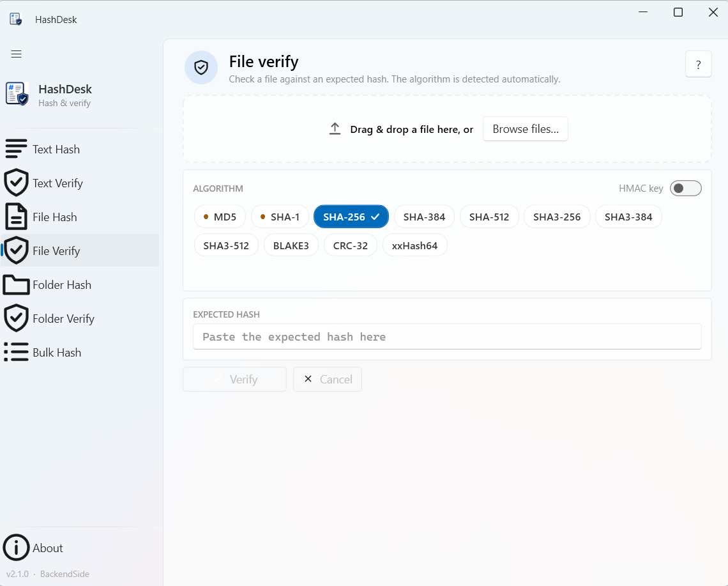
Task: Select the SHA3-256 algorithm chip
Action: pos(557,217)
